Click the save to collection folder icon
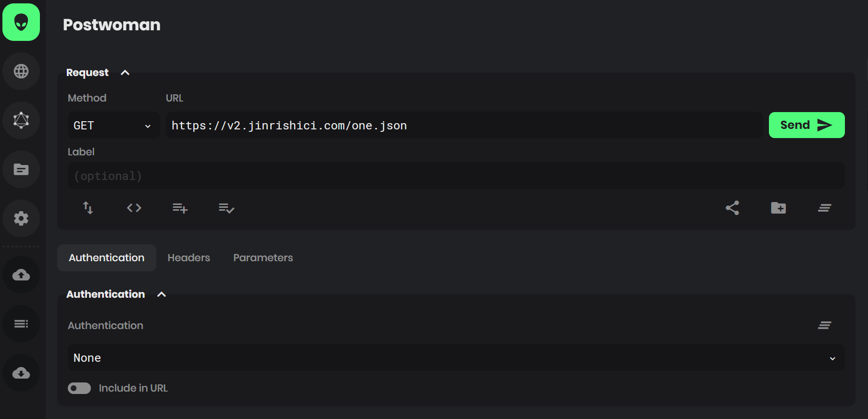868x419 pixels. [778, 208]
